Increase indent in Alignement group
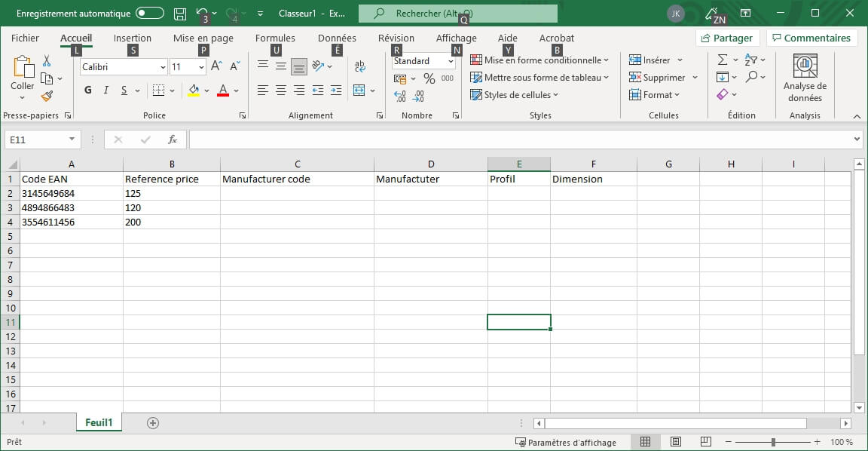 [x=336, y=91]
